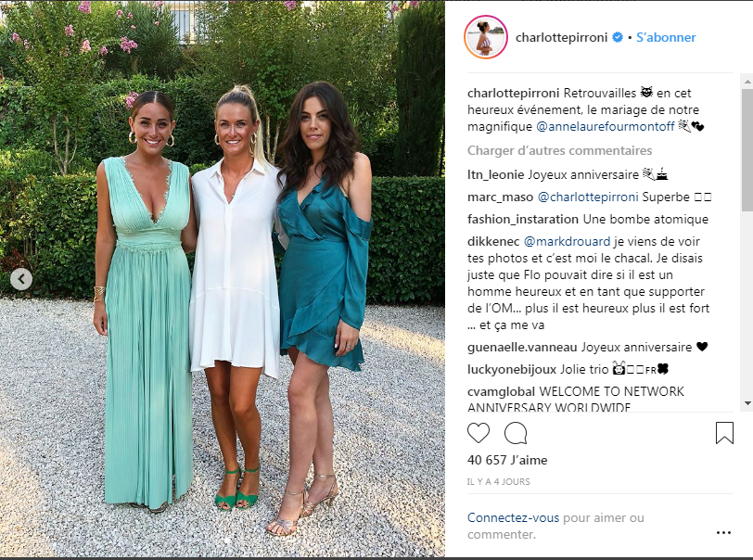Click the charlottepirroni username in header

pyautogui.click(x=561, y=37)
